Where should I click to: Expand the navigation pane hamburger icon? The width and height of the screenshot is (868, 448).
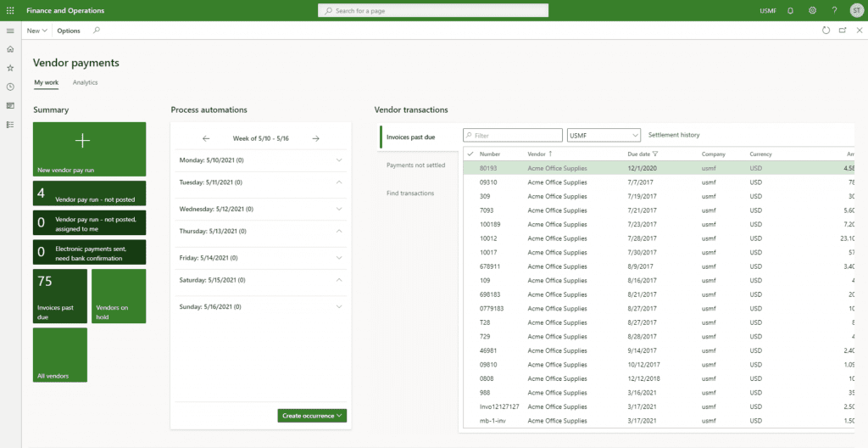click(x=10, y=31)
